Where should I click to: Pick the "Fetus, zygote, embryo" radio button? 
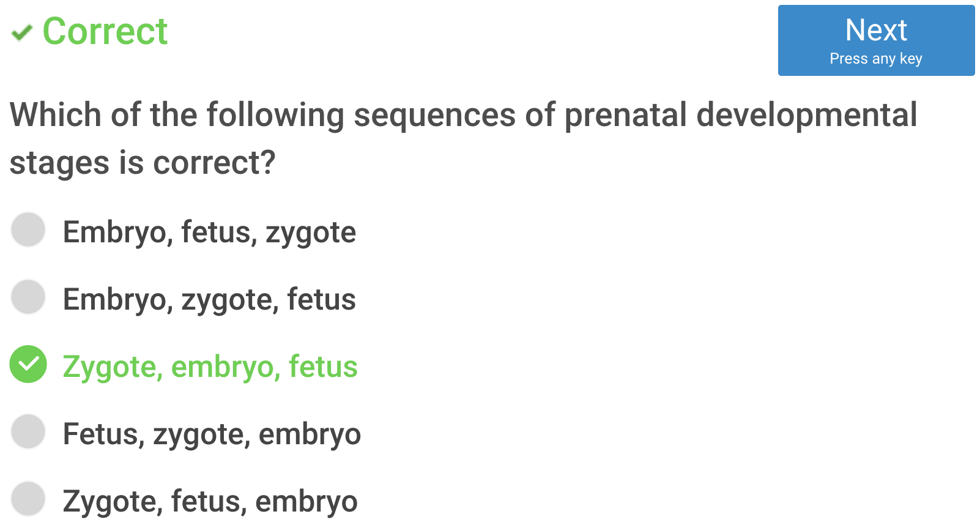[x=28, y=431]
